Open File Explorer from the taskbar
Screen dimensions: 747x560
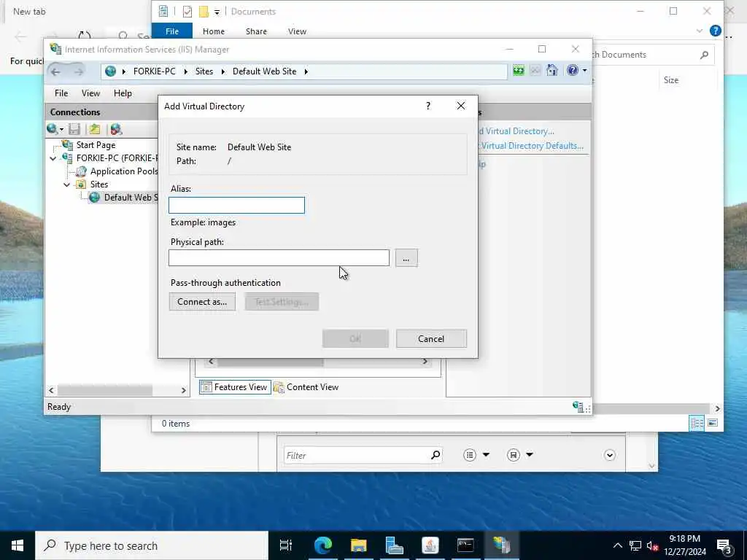coord(358,545)
